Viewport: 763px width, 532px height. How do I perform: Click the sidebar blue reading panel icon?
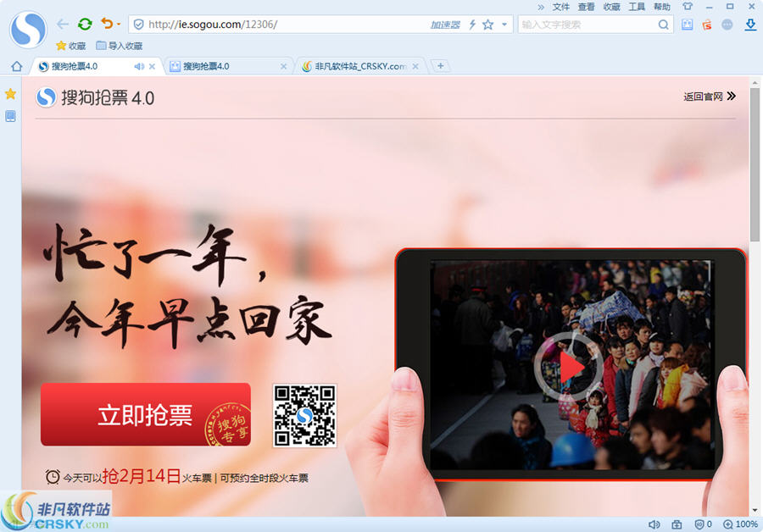10,116
